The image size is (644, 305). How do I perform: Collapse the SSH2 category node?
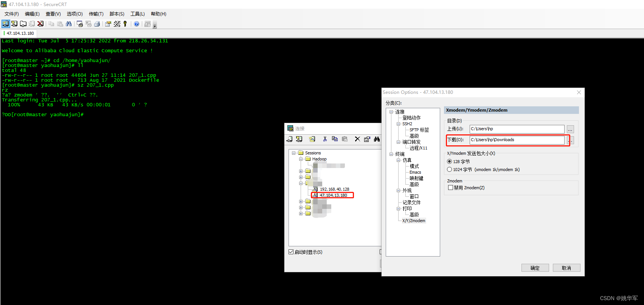tap(399, 124)
